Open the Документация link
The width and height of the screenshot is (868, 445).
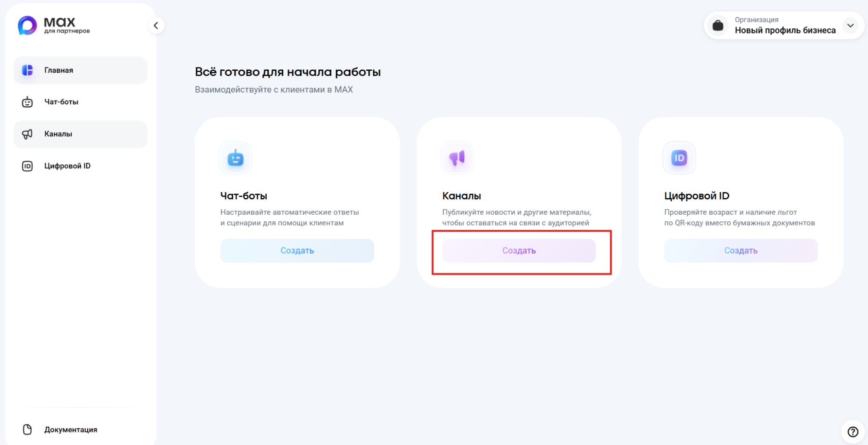click(71, 429)
